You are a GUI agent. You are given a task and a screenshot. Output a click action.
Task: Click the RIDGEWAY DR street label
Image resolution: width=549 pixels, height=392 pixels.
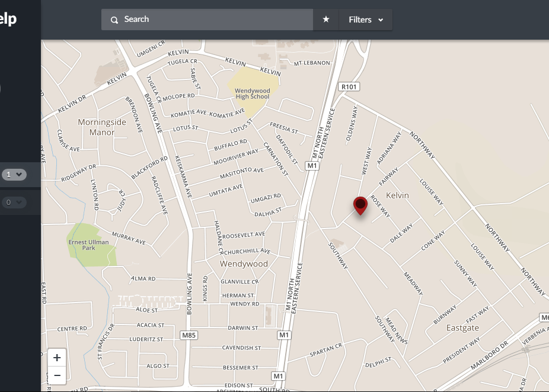pyautogui.click(x=78, y=173)
